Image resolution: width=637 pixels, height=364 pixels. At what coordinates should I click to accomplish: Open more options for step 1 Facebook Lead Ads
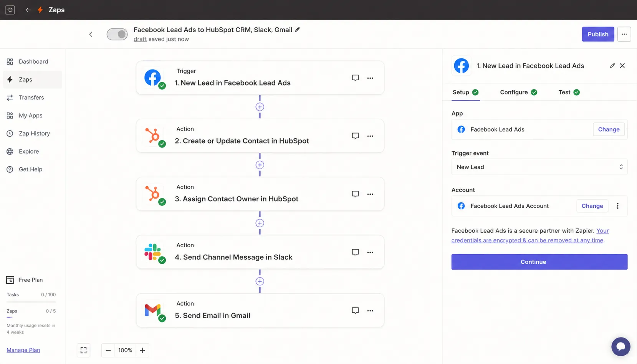pyautogui.click(x=370, y=78)
